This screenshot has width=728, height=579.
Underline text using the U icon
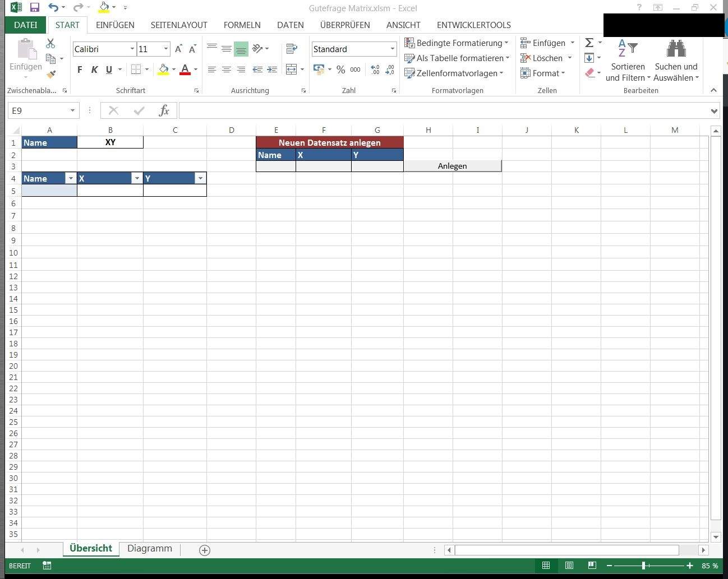[108, 70]
